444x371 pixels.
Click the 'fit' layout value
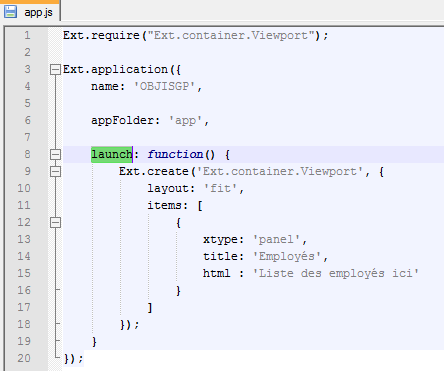pyautogui.click(x=221, y=188)
